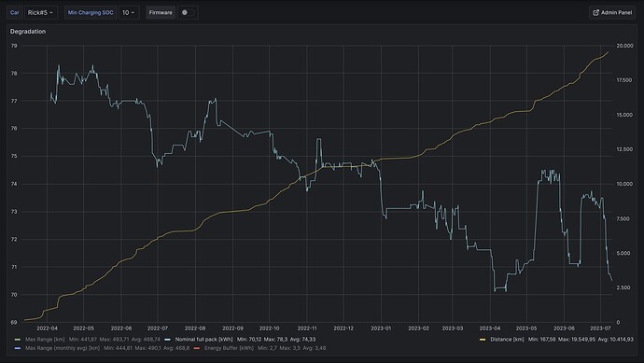Click the 2022-08 x-axis label
Screen dimensions: 644x363
[x=195, y=328]
